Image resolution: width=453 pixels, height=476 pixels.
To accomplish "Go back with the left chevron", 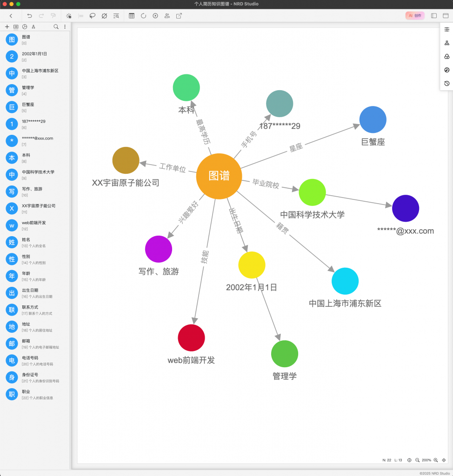I will click(11, 16).
